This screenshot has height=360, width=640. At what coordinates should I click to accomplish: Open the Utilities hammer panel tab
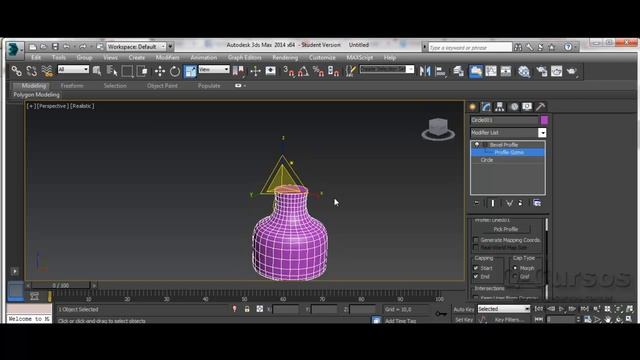click(x=540, y=107)
